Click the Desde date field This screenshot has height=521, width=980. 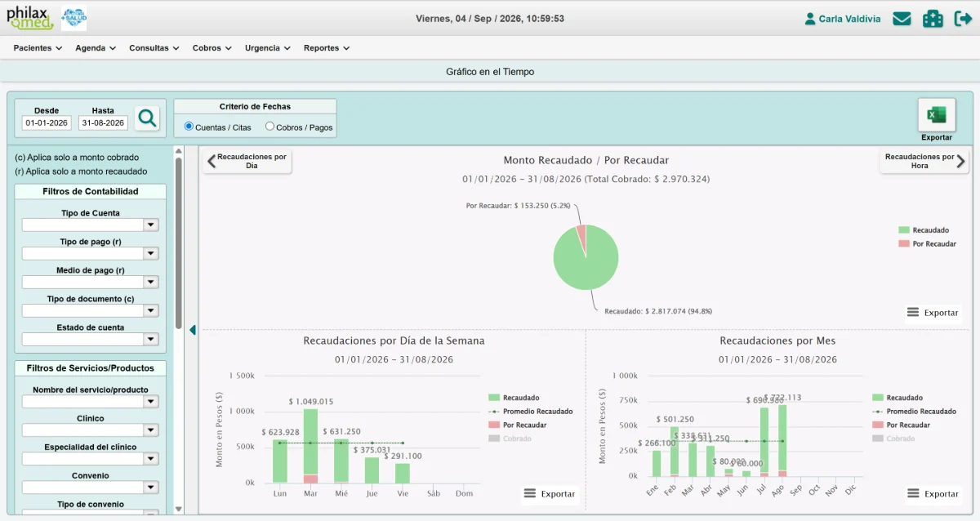[47, 123]
